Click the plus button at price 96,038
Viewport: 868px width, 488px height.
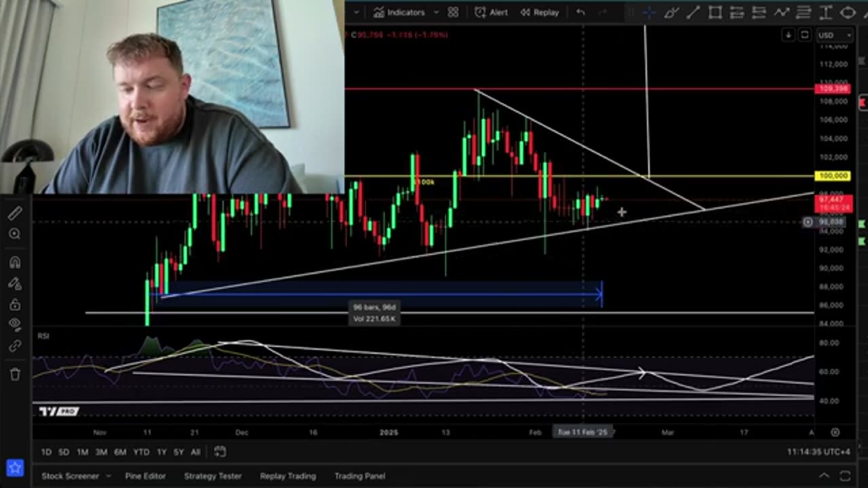(x=808, y=222)
